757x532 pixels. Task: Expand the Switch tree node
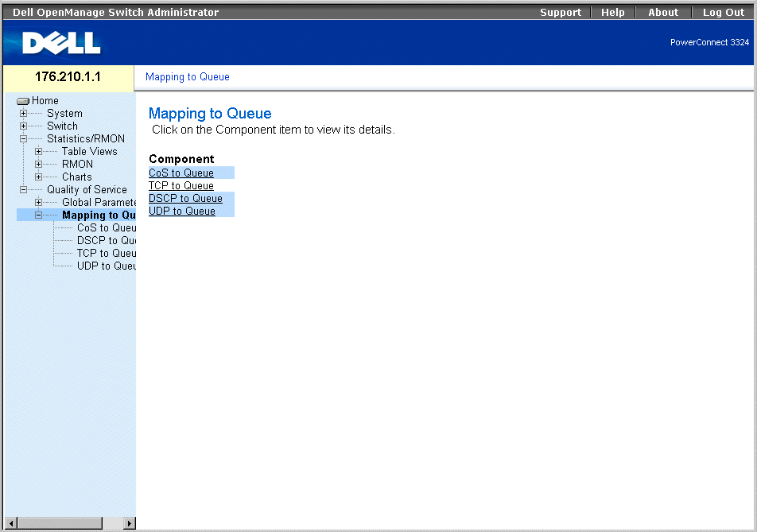pyautogui.click(x=23, y=126)
